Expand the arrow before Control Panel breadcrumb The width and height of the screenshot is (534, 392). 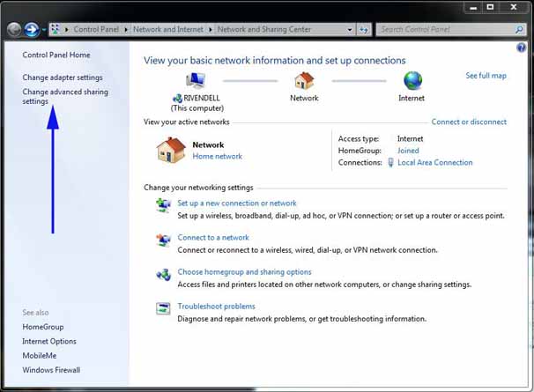[x=66, y=30]
